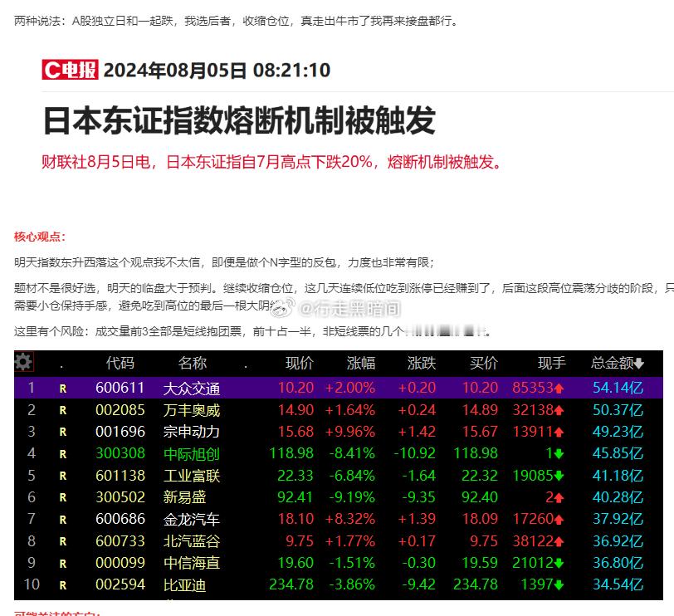Select stock code 600733
Viewport: 674px width, 616px height.
click(x=120, y=540)
